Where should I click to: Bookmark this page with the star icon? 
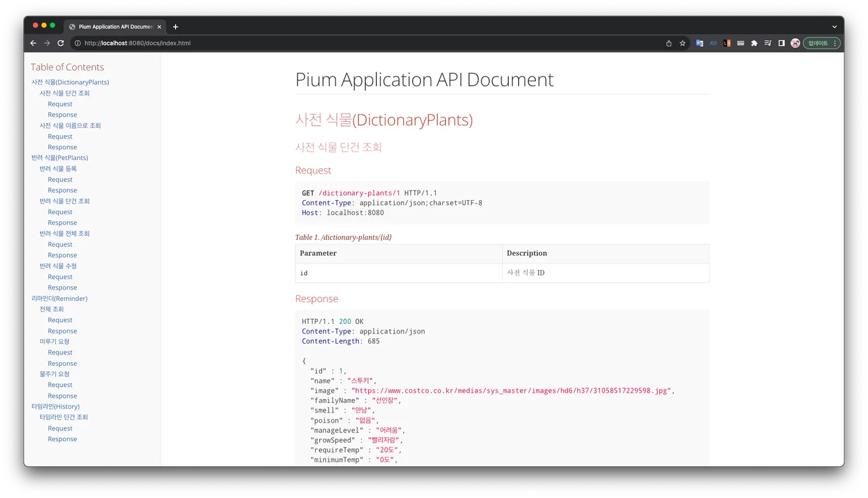(682, 43)
